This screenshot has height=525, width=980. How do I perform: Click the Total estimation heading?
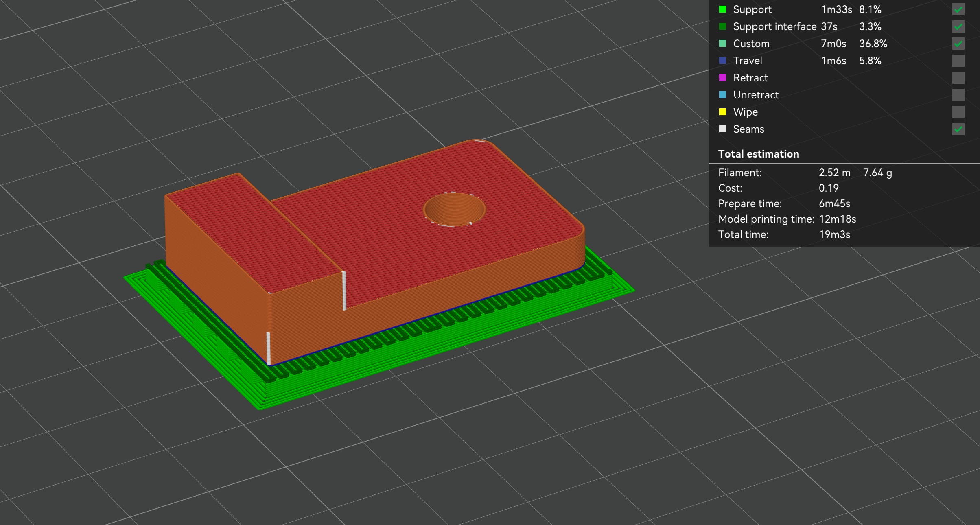coord(758,154)
